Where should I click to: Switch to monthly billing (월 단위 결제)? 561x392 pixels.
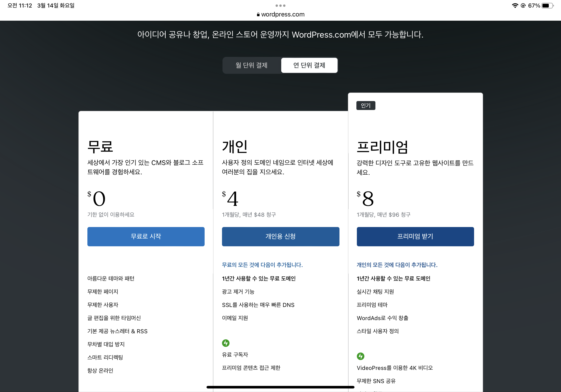click(x=251, y=65)
